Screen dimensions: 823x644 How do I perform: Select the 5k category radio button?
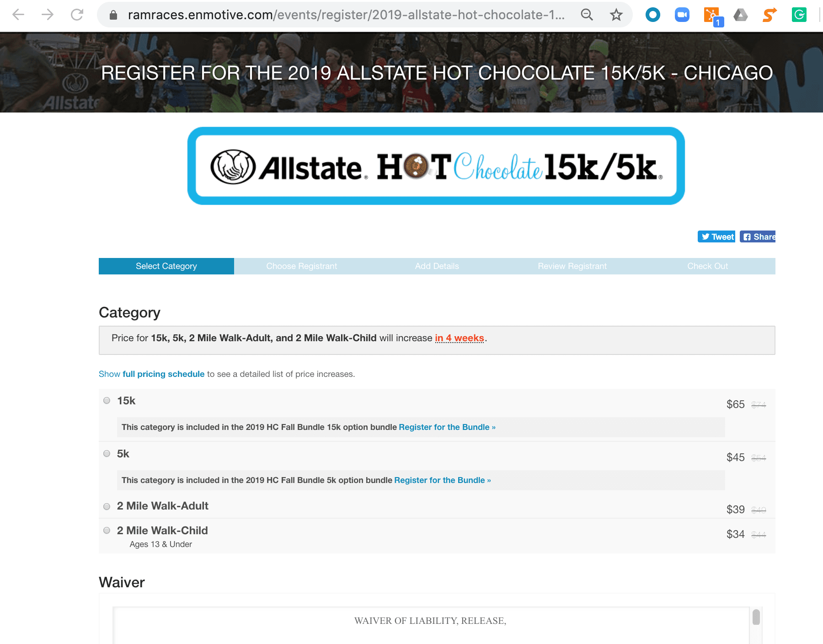(x=107, y=454)
